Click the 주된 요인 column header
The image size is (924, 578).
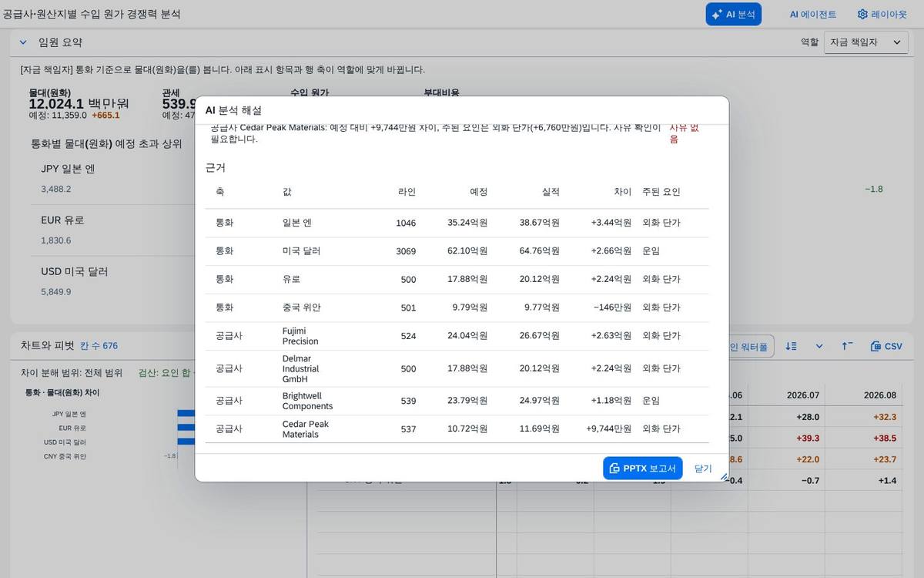pos(661,192)
